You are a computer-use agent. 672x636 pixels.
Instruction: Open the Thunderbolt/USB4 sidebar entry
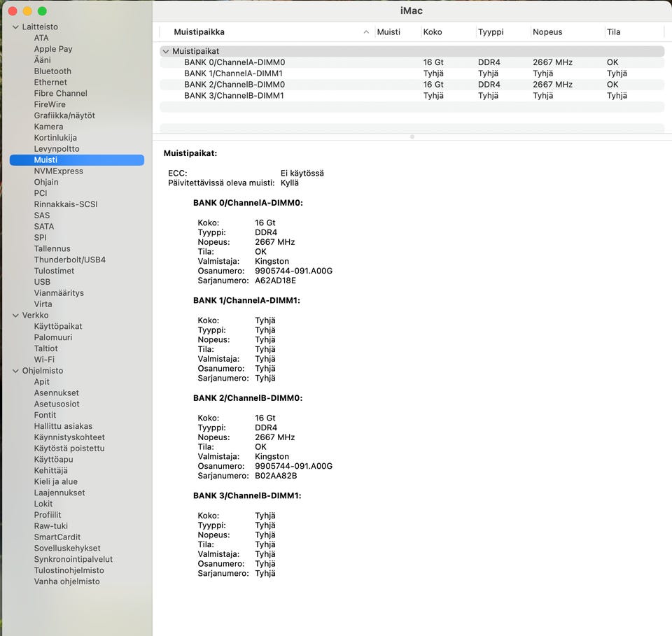tap(69, 260)
